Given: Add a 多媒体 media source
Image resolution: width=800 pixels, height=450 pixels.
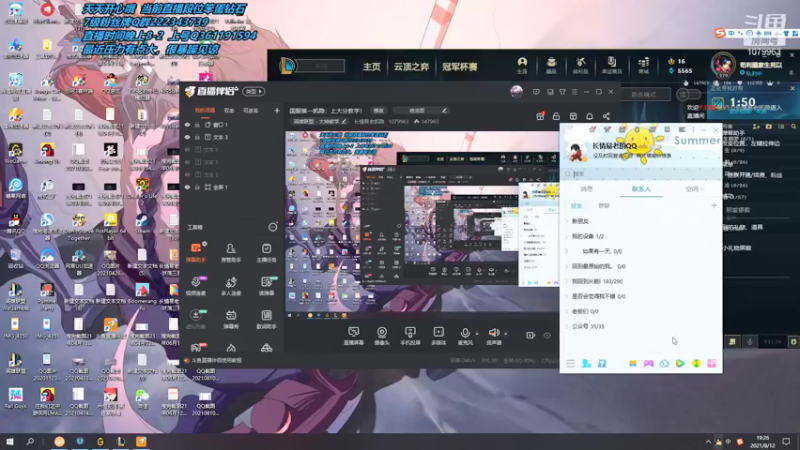Looking at the screenshot, I should pos(438,336).
